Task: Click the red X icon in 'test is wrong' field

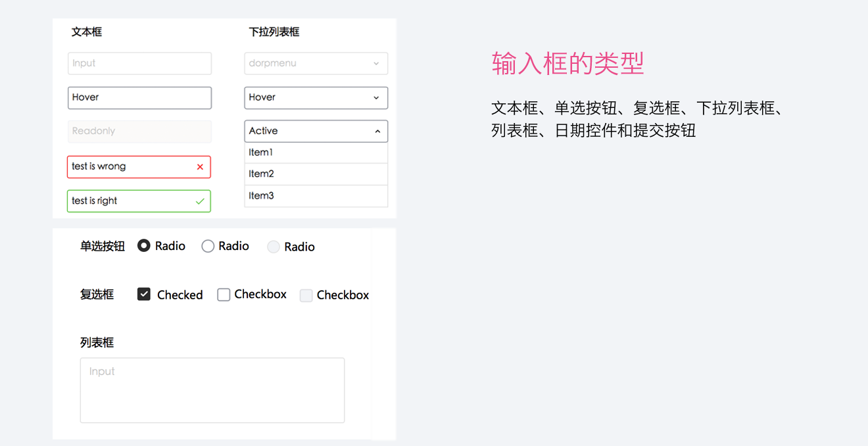Action: point(200,167)
